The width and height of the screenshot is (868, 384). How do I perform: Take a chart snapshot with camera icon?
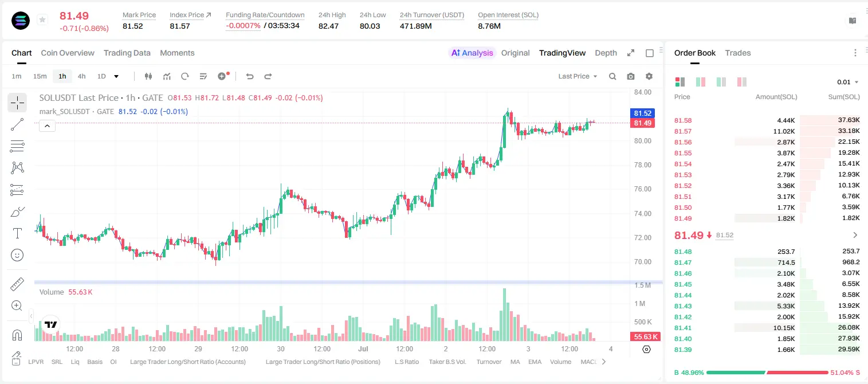[631, 76]
